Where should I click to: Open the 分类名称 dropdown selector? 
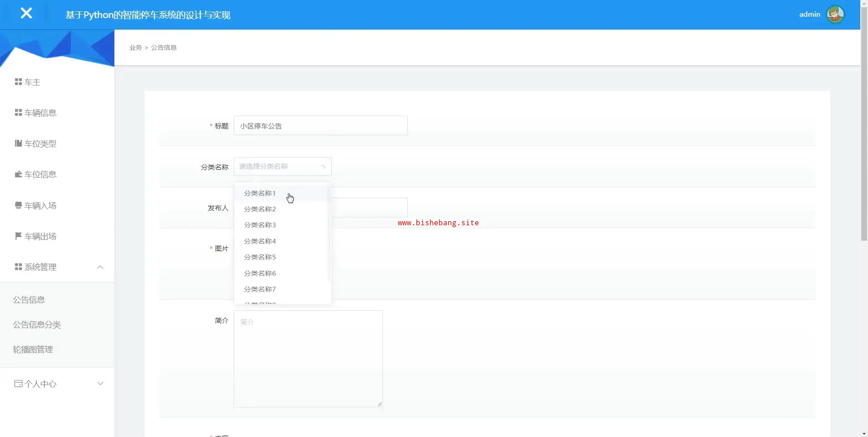point(283,166)
